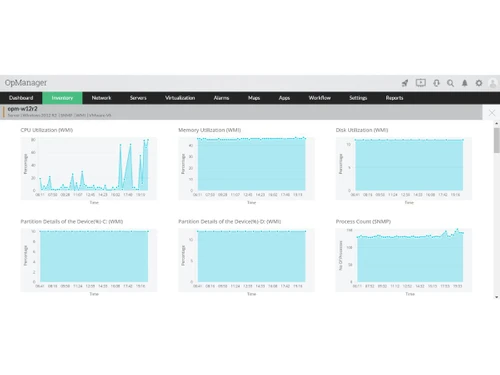
Task: Go to the Maps tab
Action: (x=254, y=98)
